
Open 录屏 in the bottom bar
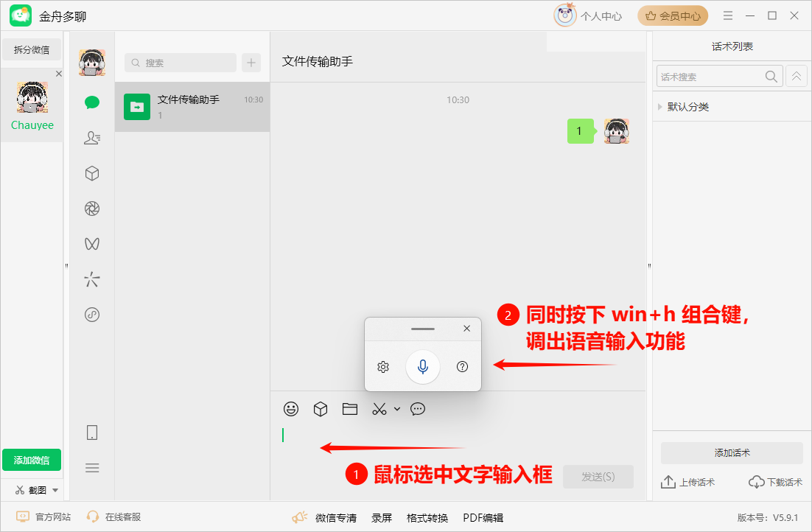(382, 517)
